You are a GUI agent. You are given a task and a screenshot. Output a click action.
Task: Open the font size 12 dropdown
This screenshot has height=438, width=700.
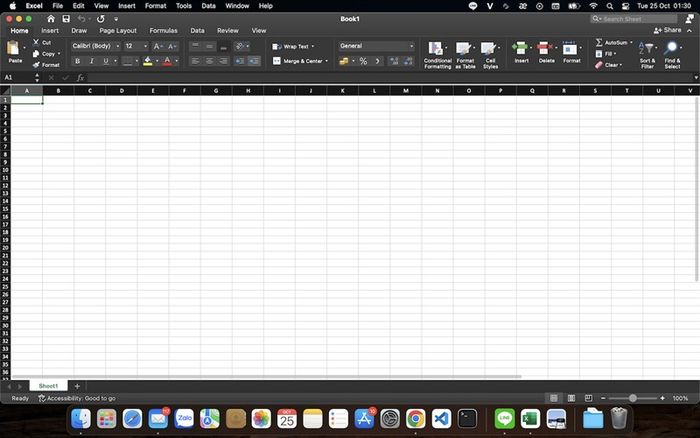136,46
